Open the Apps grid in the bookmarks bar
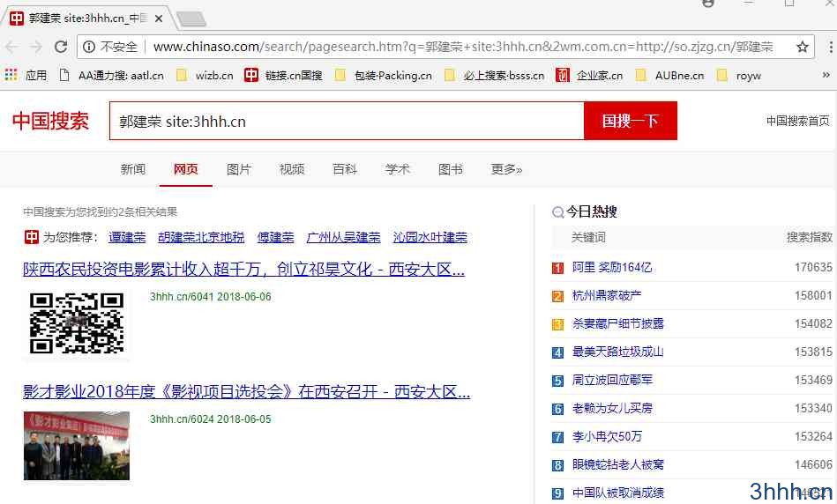This screenshot has height=504, width=837. [26, 75]
